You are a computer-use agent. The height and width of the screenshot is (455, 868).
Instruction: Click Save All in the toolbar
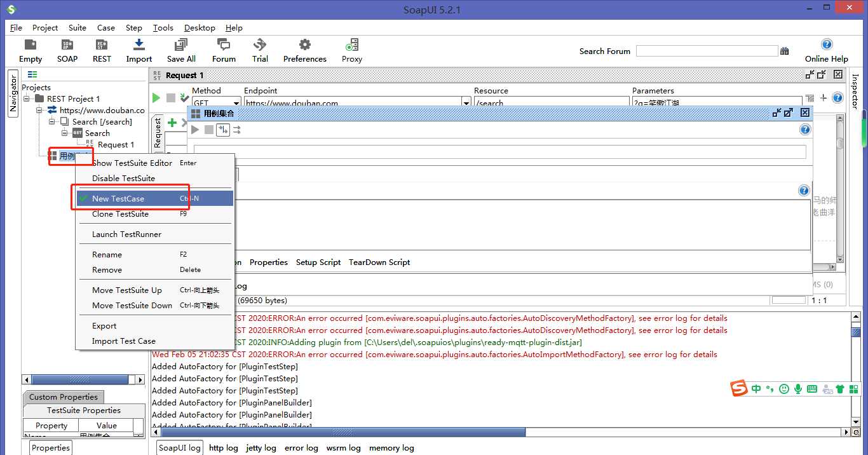tap(181, 50)
